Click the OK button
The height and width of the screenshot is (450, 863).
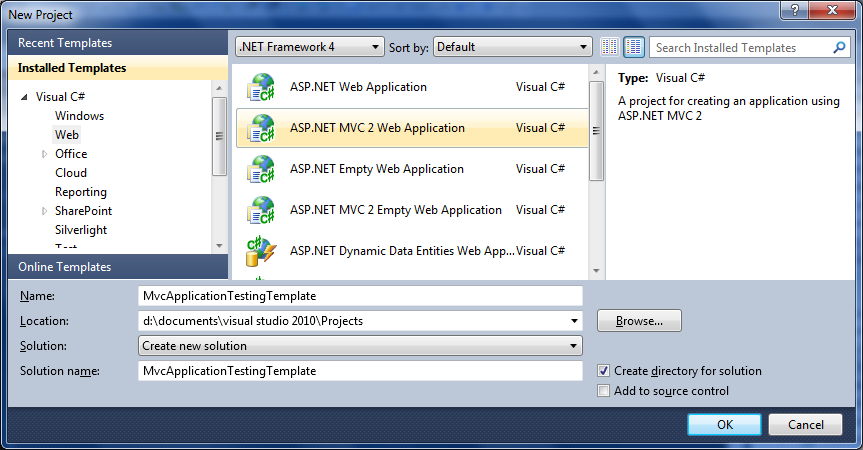click(724, 425)
